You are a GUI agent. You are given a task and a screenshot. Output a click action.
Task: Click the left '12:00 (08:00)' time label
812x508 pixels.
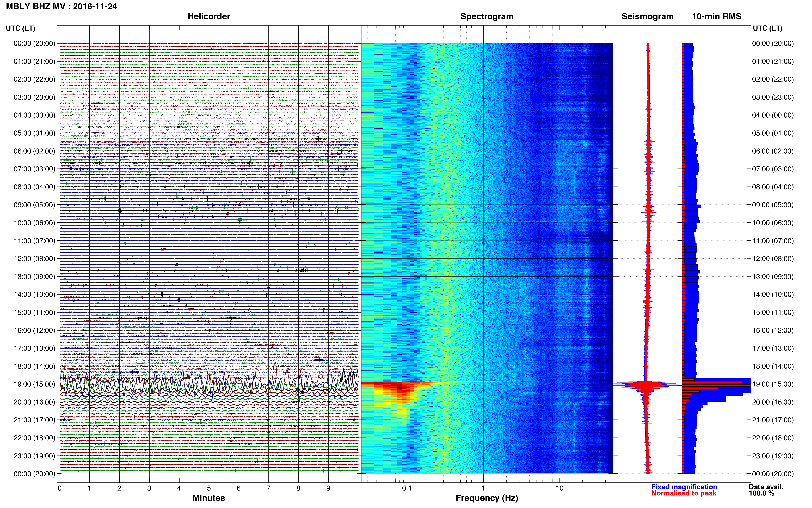34,259
